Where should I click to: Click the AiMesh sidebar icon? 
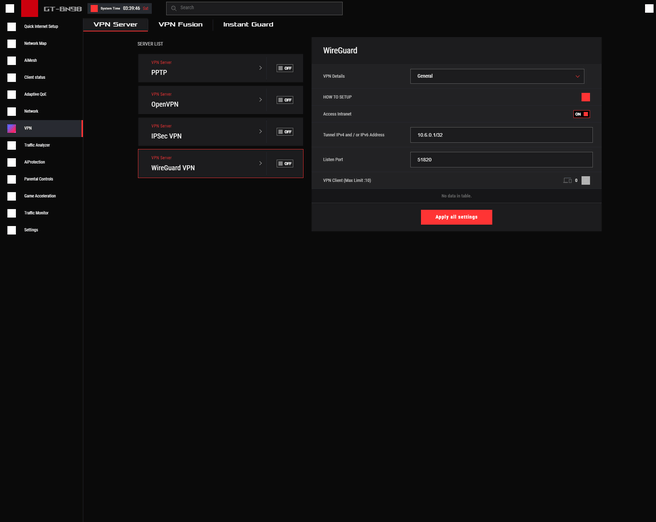coord(12,61)
